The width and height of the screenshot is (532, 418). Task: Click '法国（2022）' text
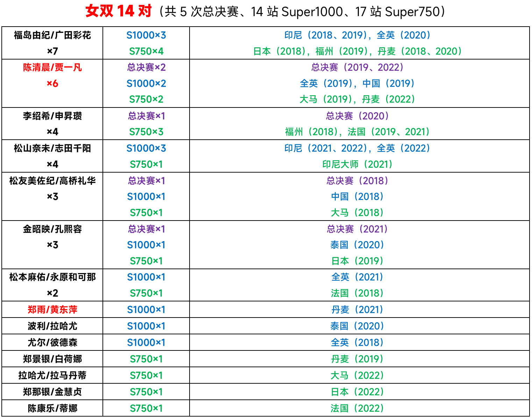(x=357, y=408)
